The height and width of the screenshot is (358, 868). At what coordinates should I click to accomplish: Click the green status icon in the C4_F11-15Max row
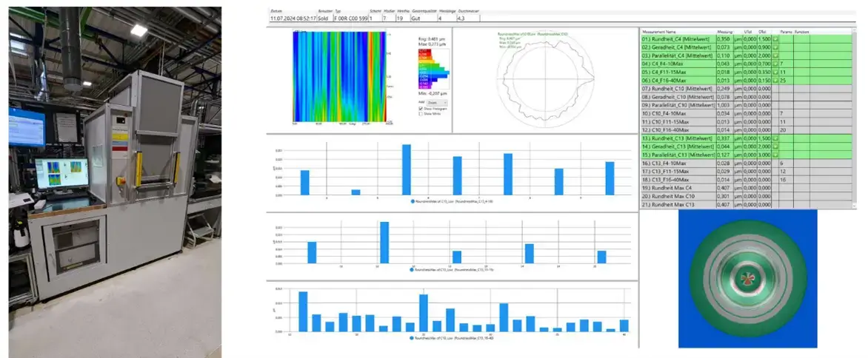pyautogui.click(x=775, y=72)
